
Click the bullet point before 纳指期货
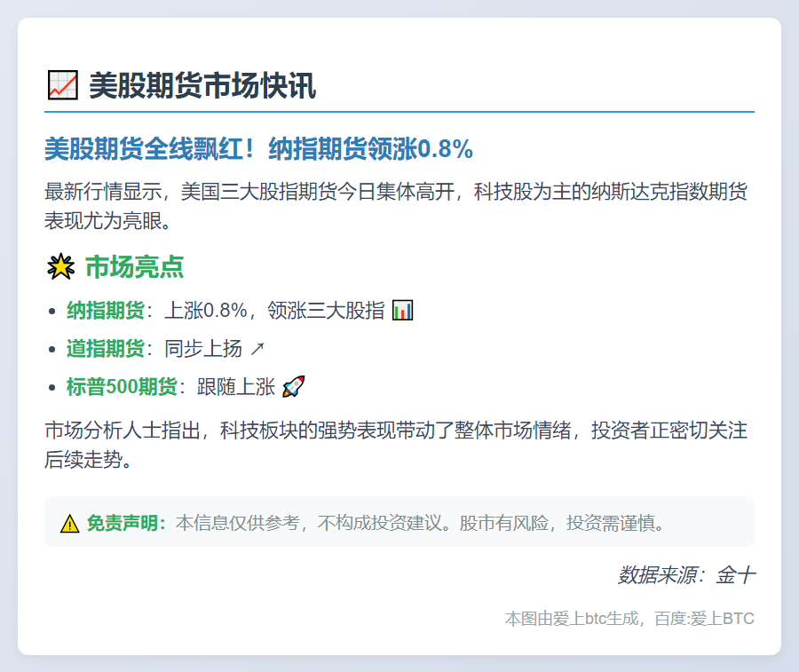pyautogui.click(x=50, y=309)
